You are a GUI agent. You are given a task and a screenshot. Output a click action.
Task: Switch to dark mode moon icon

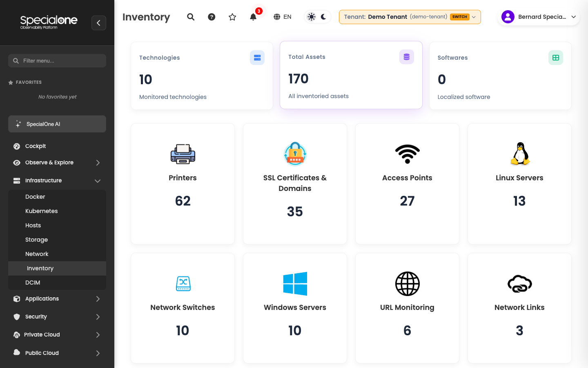(323, 17)
